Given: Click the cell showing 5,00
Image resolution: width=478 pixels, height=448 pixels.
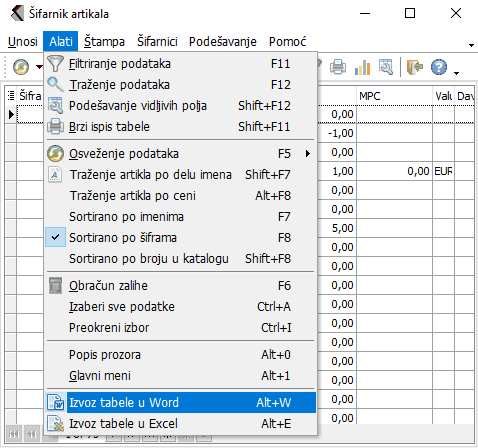Looking at the screenshot, I should tap(337, 228).
